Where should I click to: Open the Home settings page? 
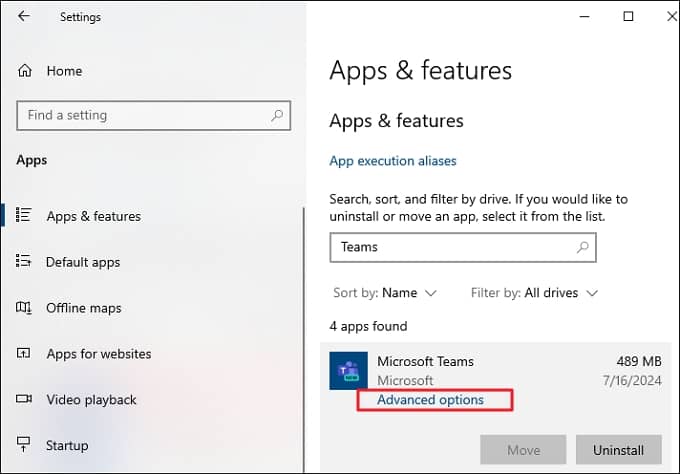pyautogui.click(x=64, y=71)
